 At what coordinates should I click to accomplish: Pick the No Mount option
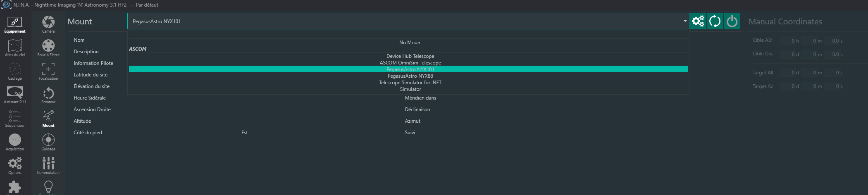click(x=410, y=43)
